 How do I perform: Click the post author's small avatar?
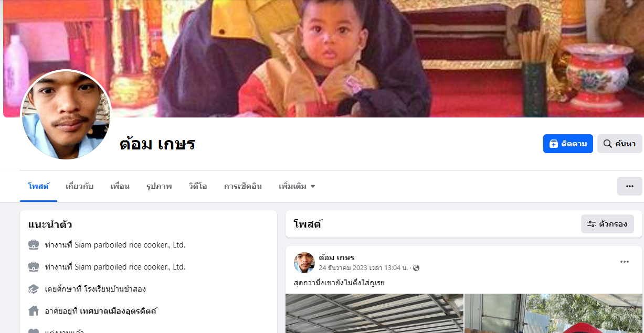click(304, 263)
